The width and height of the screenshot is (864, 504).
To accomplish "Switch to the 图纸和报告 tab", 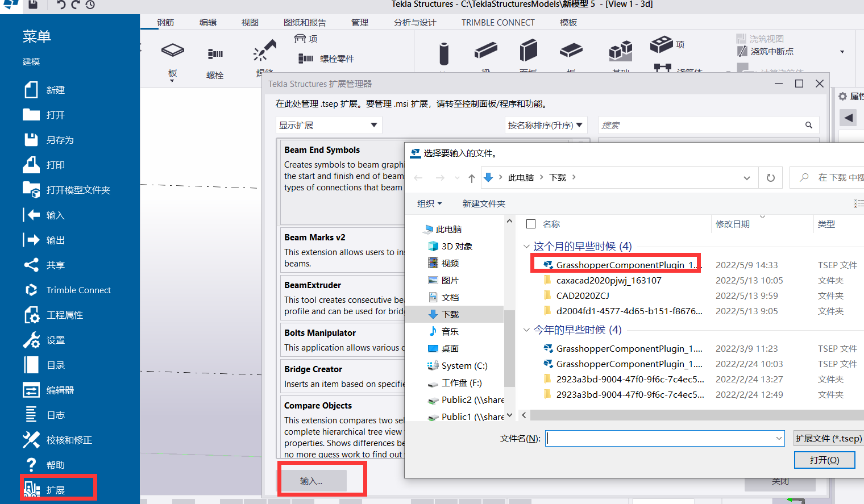I will tap(305, 22).
